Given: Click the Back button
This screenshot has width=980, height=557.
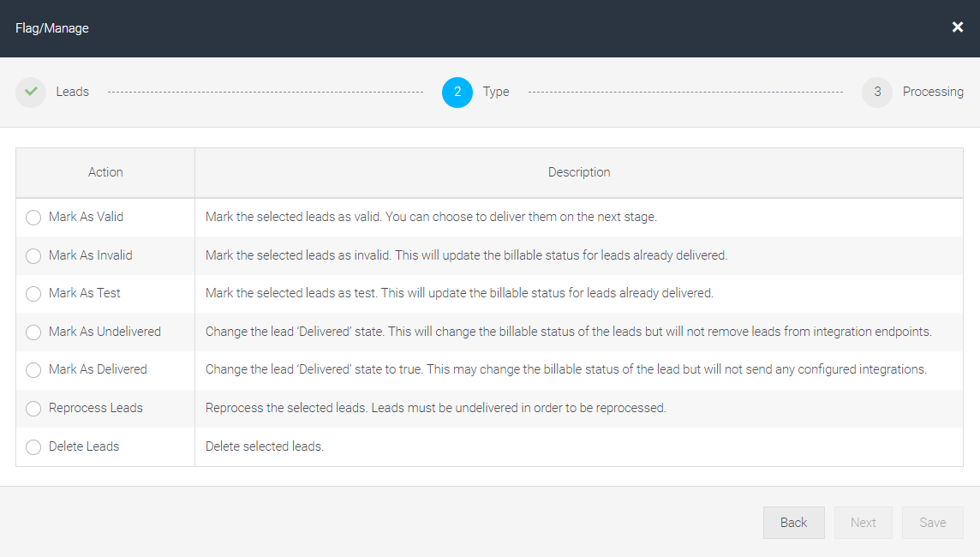Looking at the screenshot, I should click(794, 523).
